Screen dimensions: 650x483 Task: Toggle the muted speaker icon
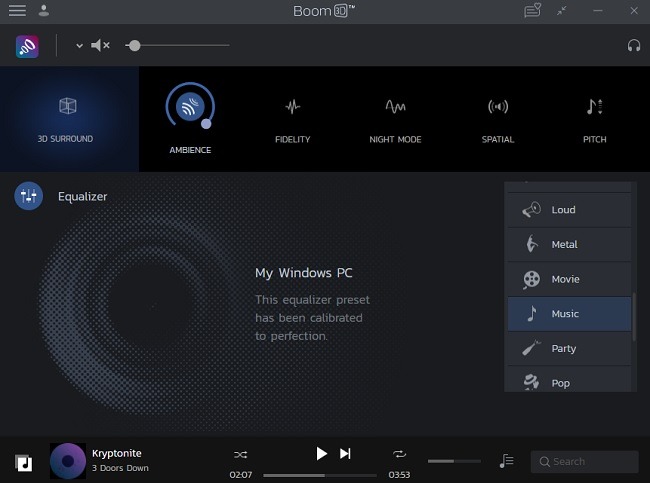(100, 45)
